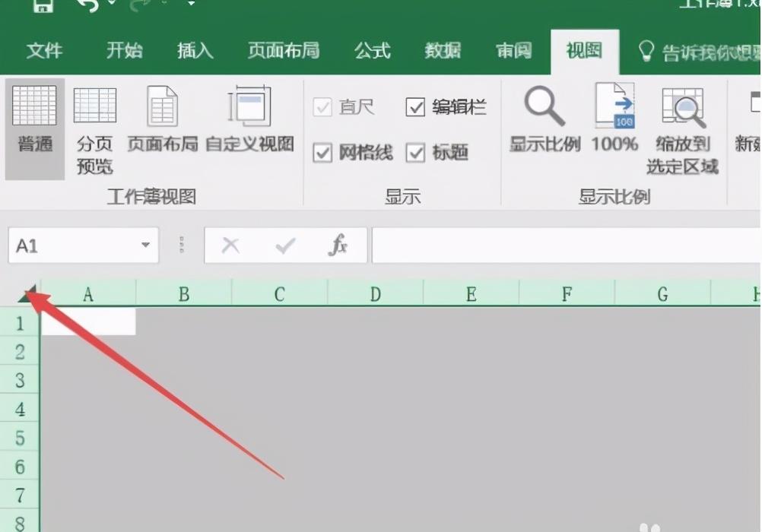
Task: Click the Insert Function fx icon
Action: click(x=338, y=245)
